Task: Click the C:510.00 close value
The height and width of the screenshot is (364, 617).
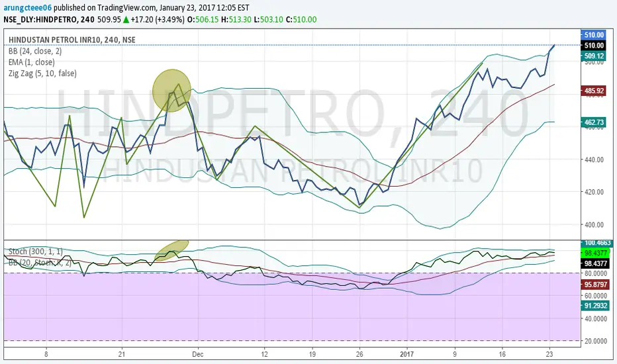Action: tap(301, 19)
